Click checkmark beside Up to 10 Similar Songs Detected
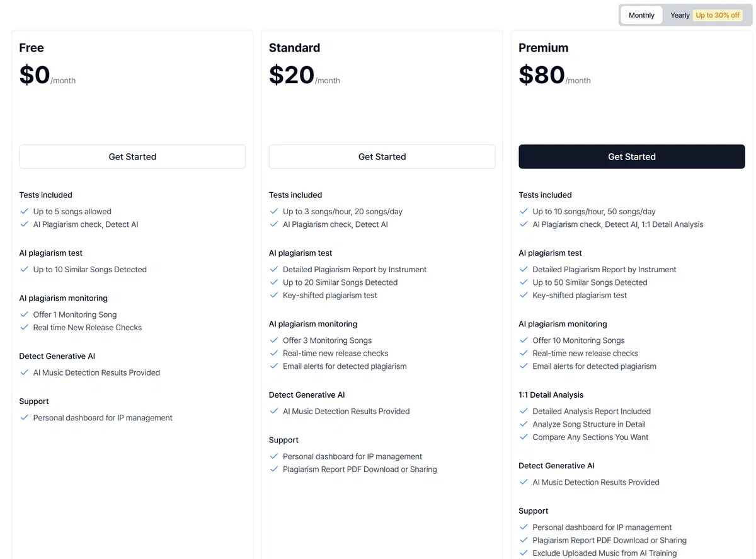Screen dimensions: 756x559 tap(25, 269)
